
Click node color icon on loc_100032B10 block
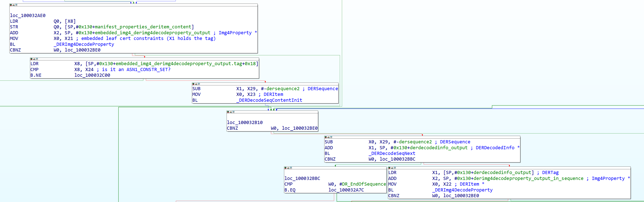(228, 112)
